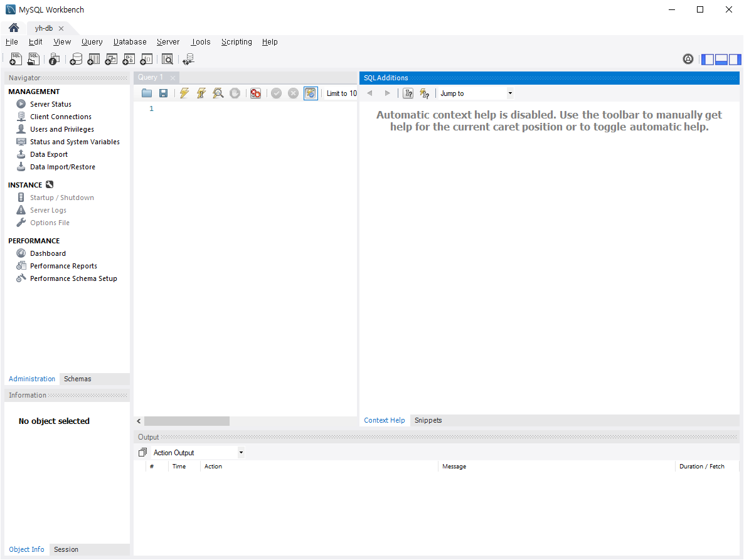Open Data Export
Screen dimensions: 744x560
click(49, 154)
